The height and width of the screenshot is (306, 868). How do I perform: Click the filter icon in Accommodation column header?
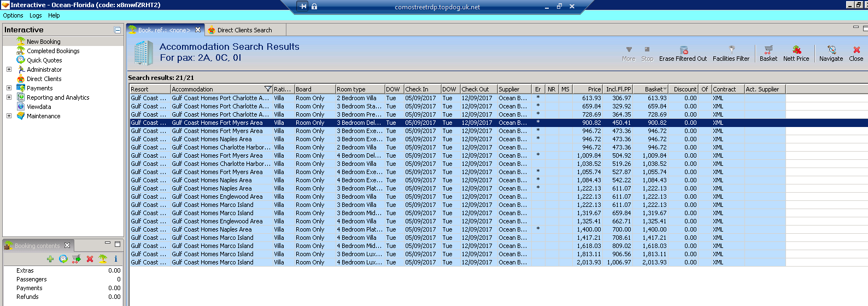click(x=268, y=89)
